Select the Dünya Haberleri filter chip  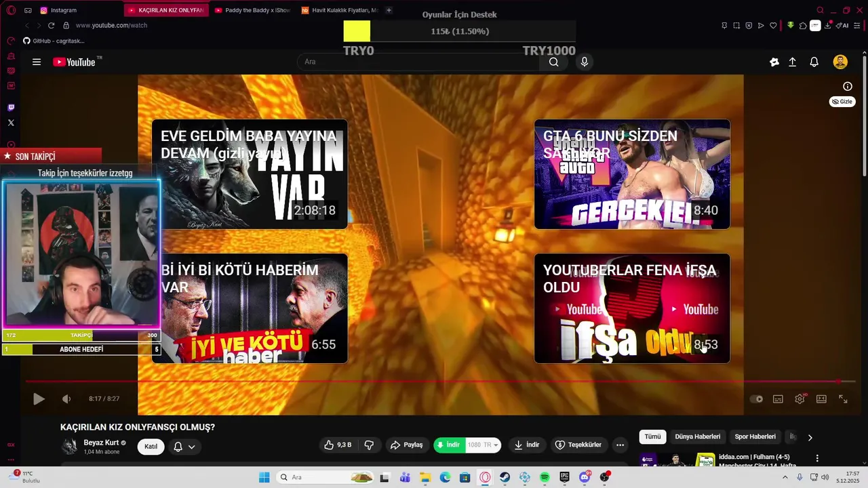(697, 436)
